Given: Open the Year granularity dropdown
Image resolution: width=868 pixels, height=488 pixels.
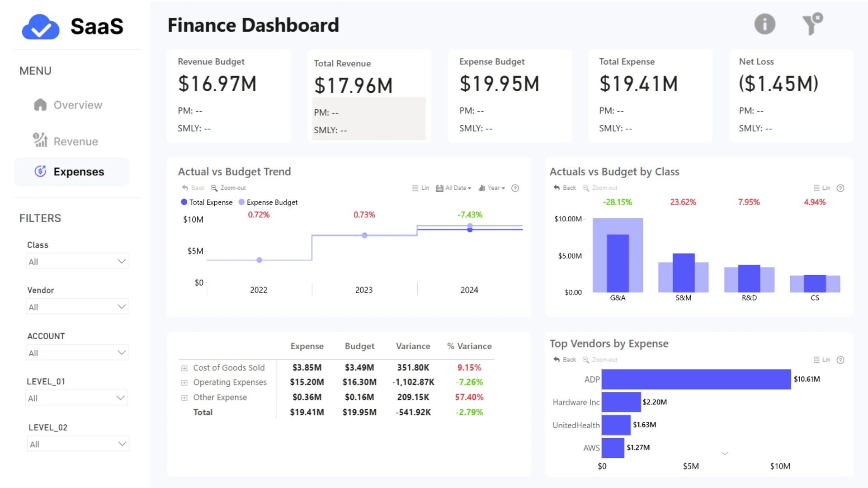Looking at the screenshot, I should pyautogui.click(x=491, y=188).
